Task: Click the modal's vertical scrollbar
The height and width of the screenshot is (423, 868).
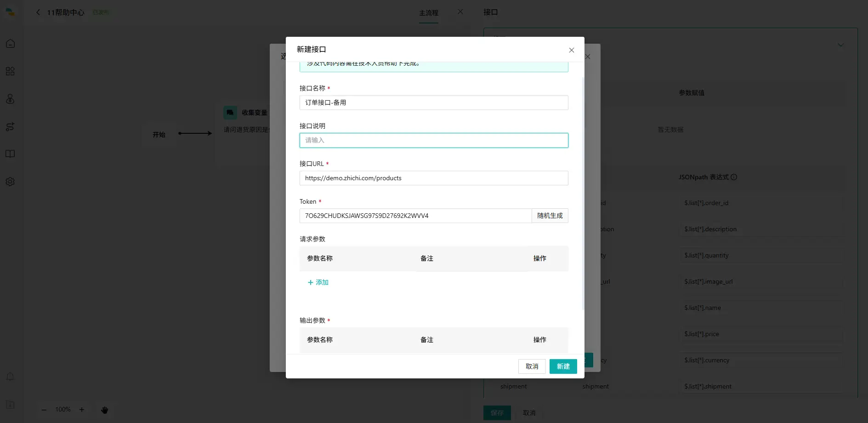Action: pyautogui.click(x=583, y=193)
